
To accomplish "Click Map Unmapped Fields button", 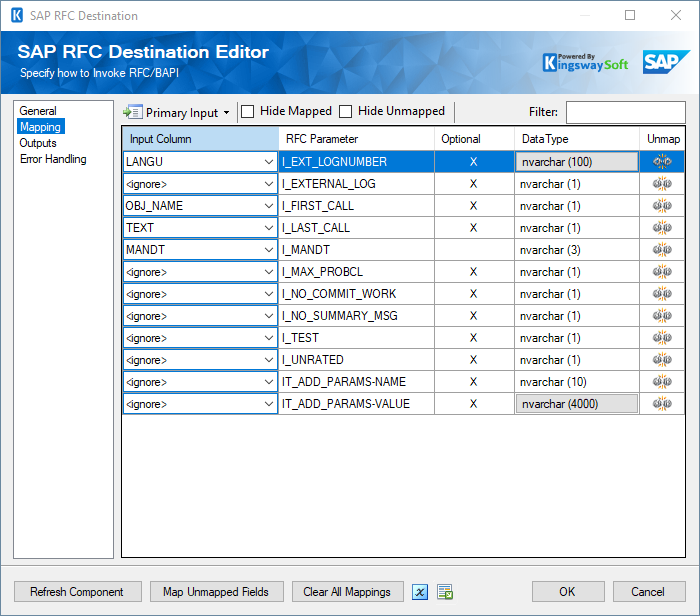I will point(217,592).
